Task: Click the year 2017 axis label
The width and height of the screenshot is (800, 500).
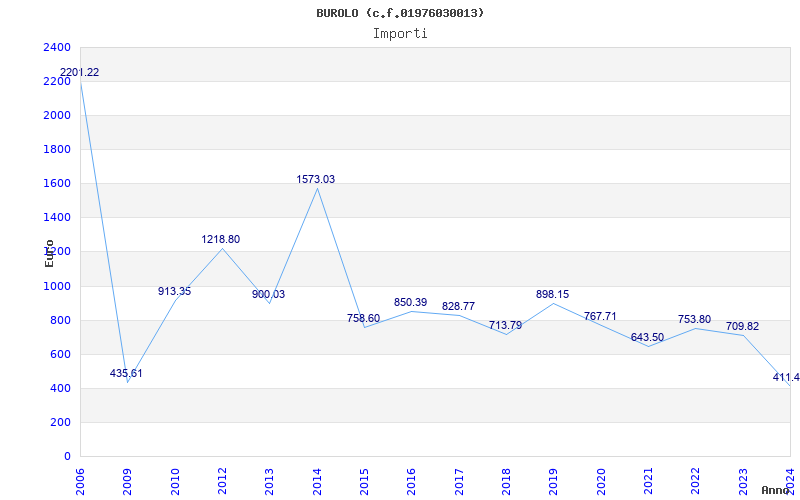Action: (x=459, y=481)
